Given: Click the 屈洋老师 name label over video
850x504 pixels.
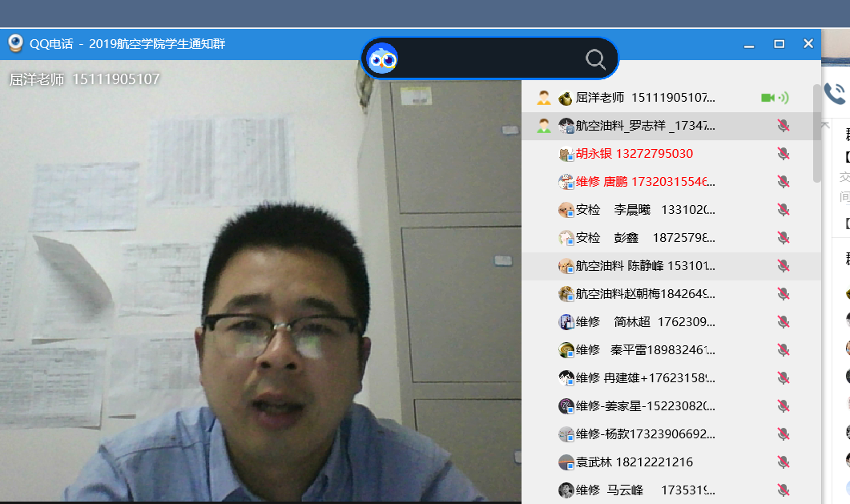Looking at the screenshot, I should [x=84, y=79].
